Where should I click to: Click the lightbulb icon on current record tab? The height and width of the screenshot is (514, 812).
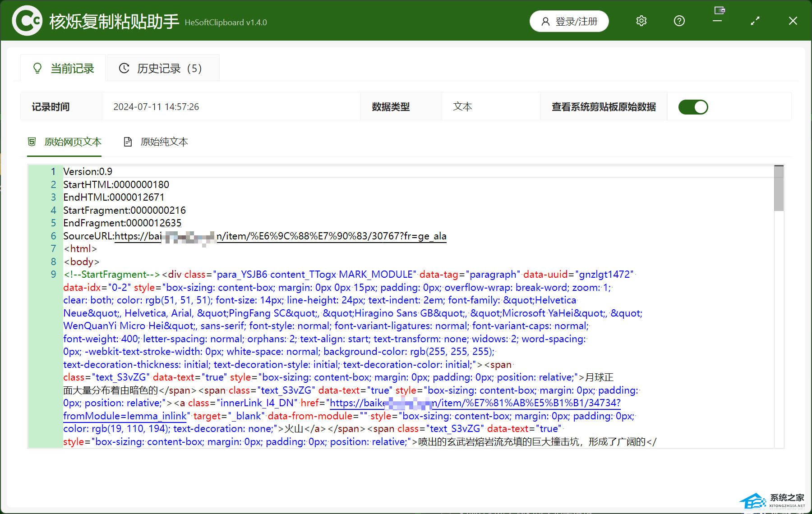37,68
